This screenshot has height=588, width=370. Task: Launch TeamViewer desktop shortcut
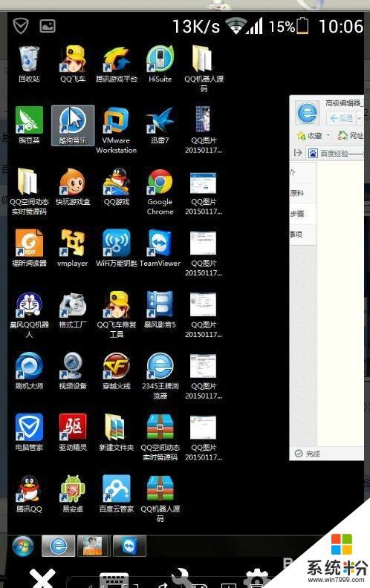pyautogui.click(x=160, y=248)
